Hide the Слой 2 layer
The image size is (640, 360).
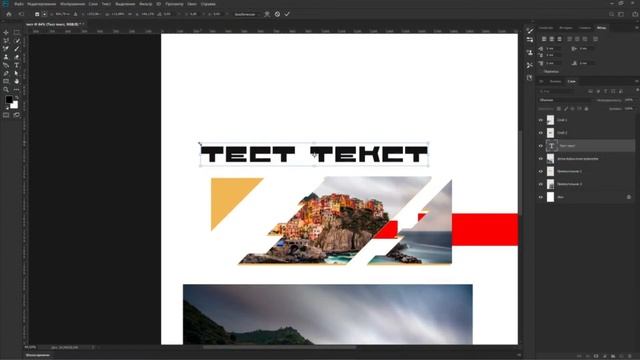coord(541,133)
